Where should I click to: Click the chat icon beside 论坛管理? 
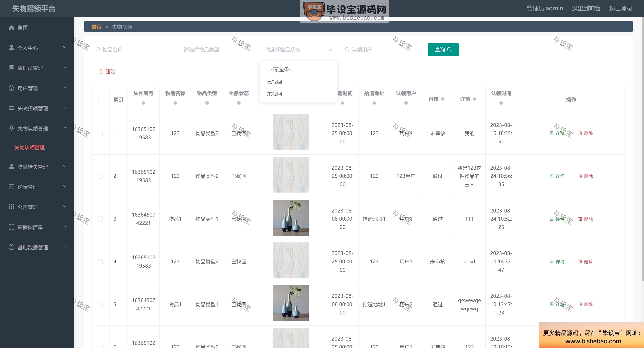coord(11,187)
